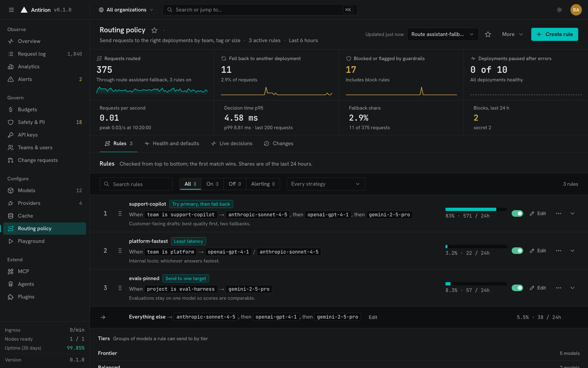588x368 pixels.
Task: Open more options for the platform-fastest rule
Action: coord(558,251)
